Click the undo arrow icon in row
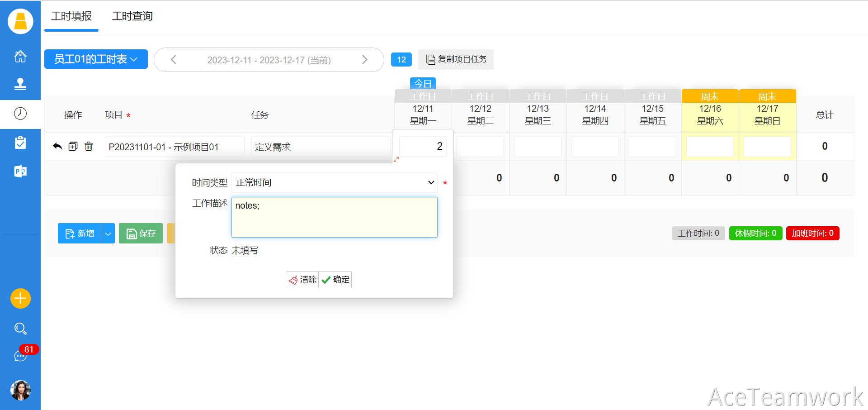 click(x=57, y=146)
